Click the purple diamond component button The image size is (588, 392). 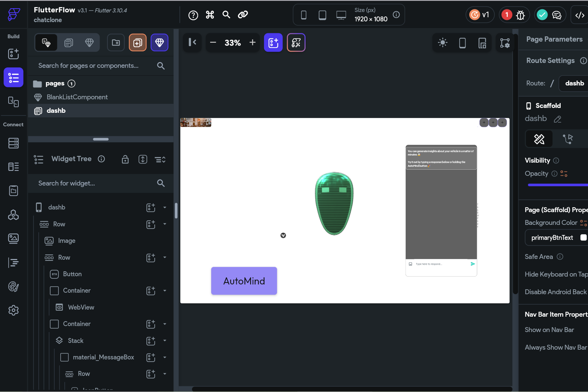(160, 43)
